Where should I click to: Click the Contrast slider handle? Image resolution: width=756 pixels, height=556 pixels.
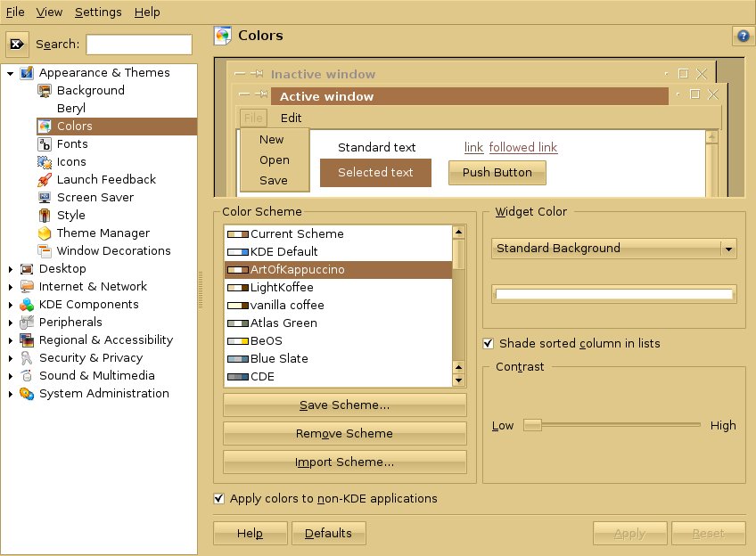click(532, 425)
